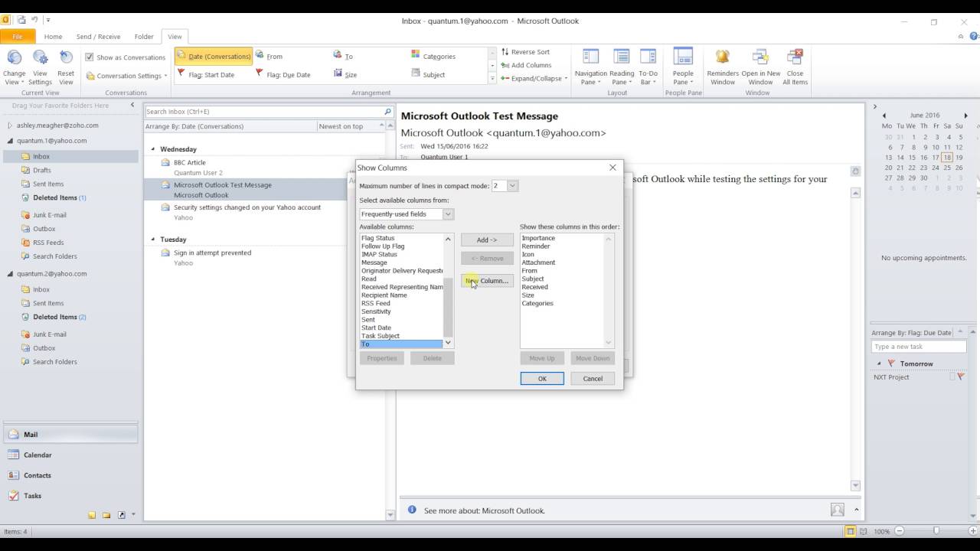Click in the Search Inbox field
Image resolution: width=980 pixels, height=551 pixels.
point(263,112)
